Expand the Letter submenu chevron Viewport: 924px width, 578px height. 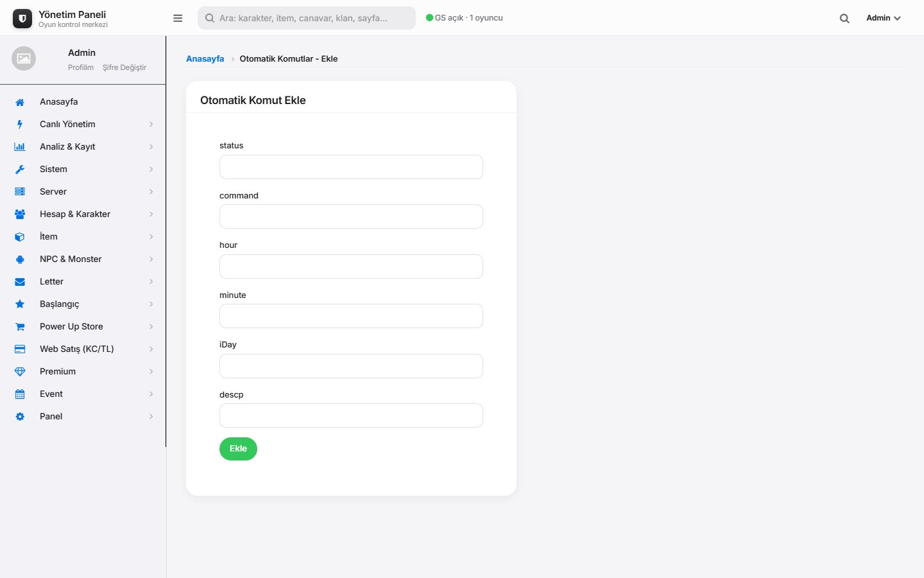pyautogui.click(x=151, y=282)
